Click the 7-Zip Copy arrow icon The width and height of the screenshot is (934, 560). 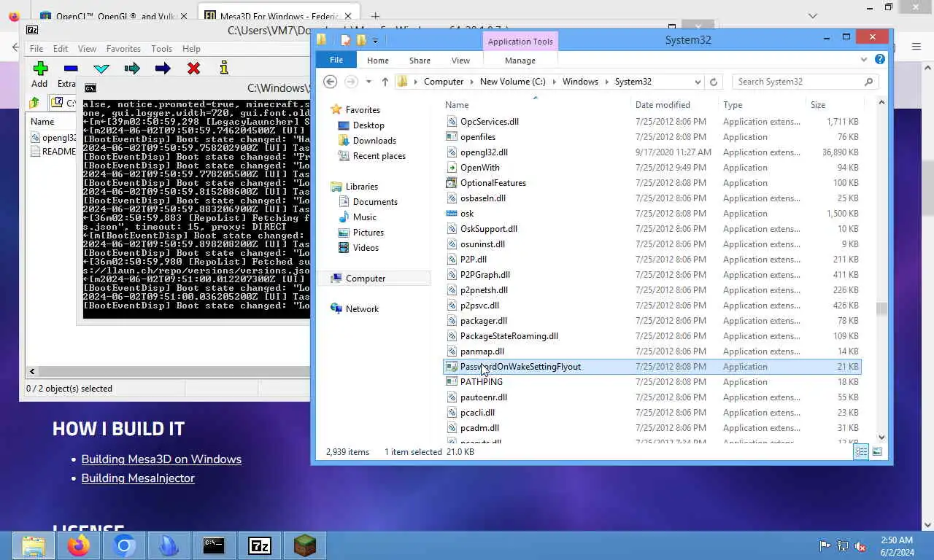(x=132, y=69)
